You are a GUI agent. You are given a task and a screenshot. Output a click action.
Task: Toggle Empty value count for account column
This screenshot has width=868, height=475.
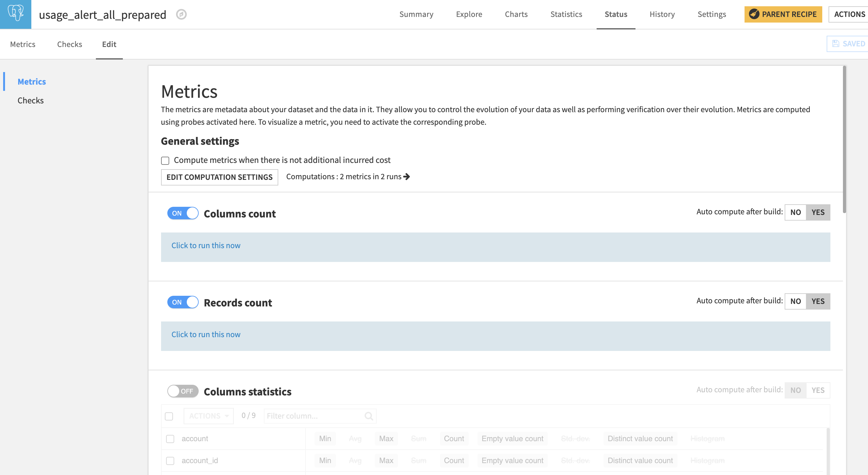click(x=513, y=439)
